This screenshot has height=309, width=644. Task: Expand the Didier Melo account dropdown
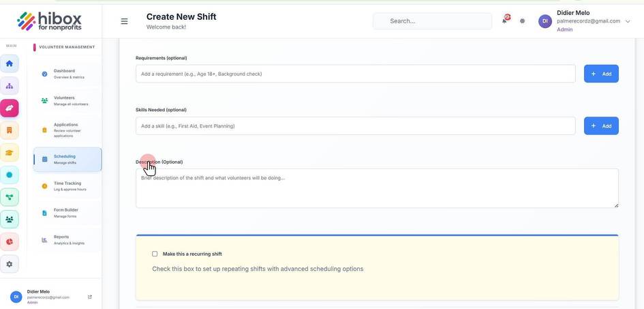[x=627, y=21]
